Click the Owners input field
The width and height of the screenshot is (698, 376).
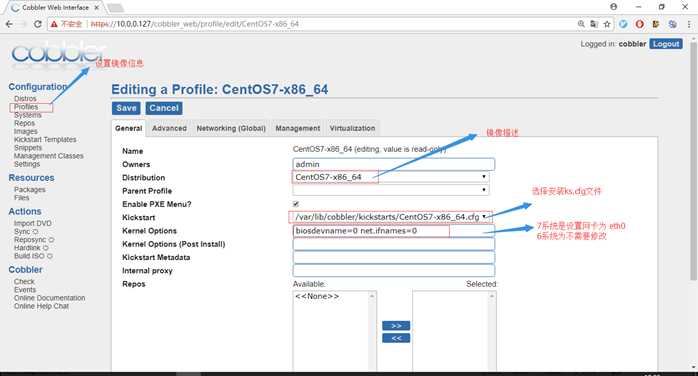click(x=394, y=164)
